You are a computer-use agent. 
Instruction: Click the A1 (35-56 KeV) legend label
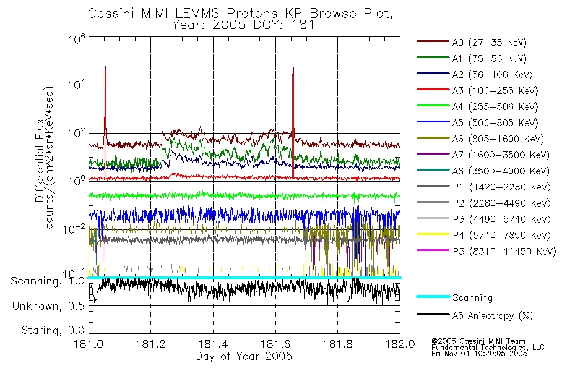(x=490, y=59)
